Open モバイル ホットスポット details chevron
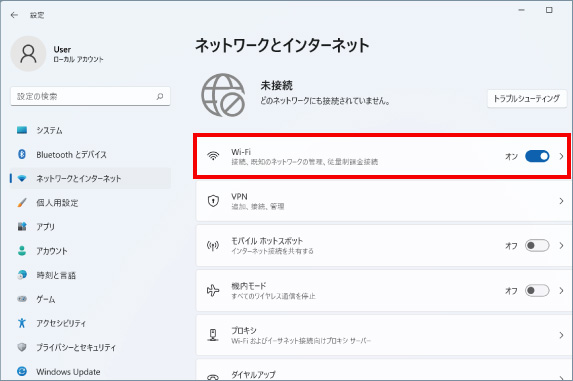This screenshot has width=573, height=381. tap(561, 245)
